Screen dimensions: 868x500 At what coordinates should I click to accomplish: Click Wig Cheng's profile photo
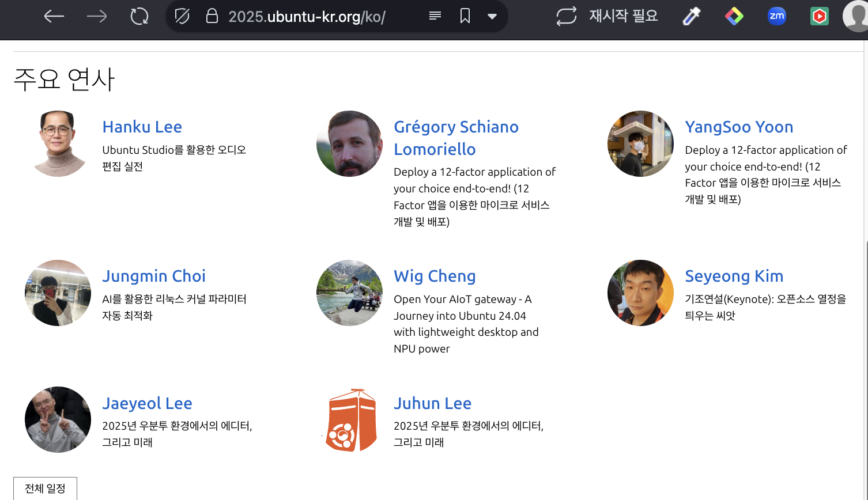(x=349, y=293)
